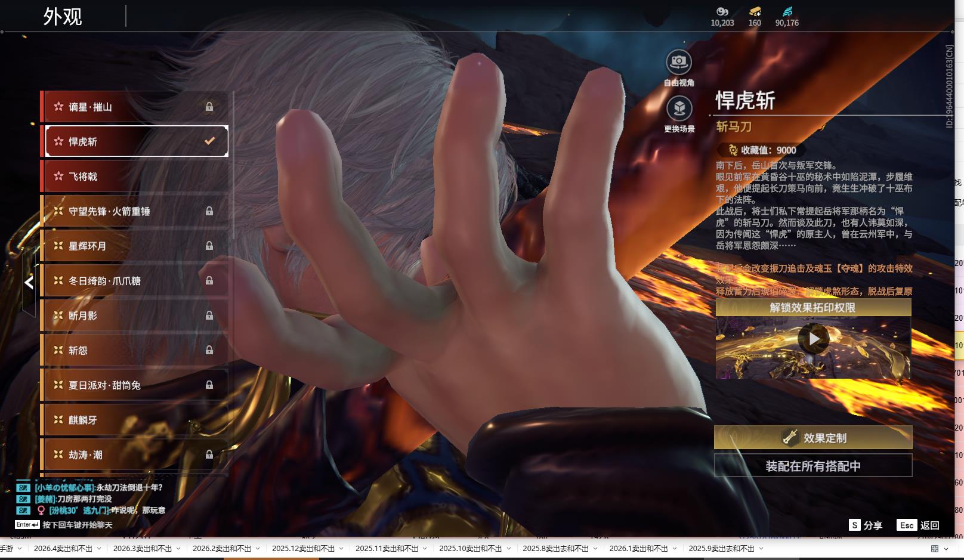Switch to the 2025.10卖出和不出 sheet tab

470,549
